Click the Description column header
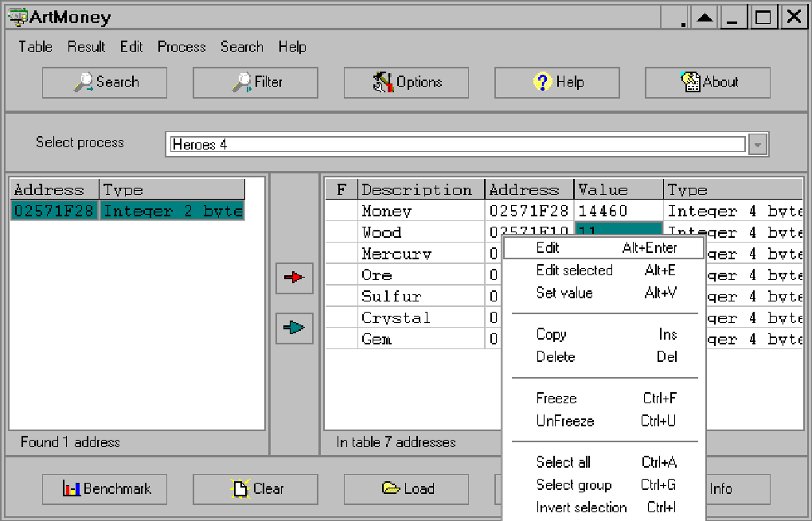Image resolution: width=812 pixels, height=521 pixels. 420,189
